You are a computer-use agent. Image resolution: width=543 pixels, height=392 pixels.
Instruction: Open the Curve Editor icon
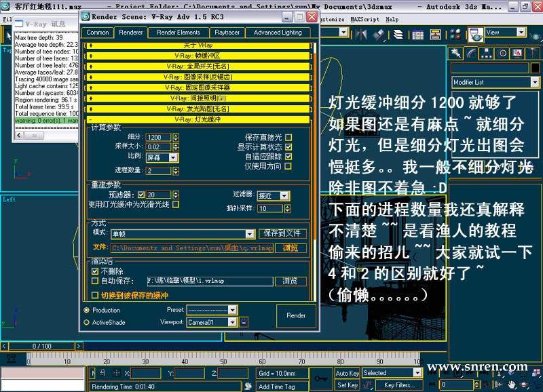[417, 35]
